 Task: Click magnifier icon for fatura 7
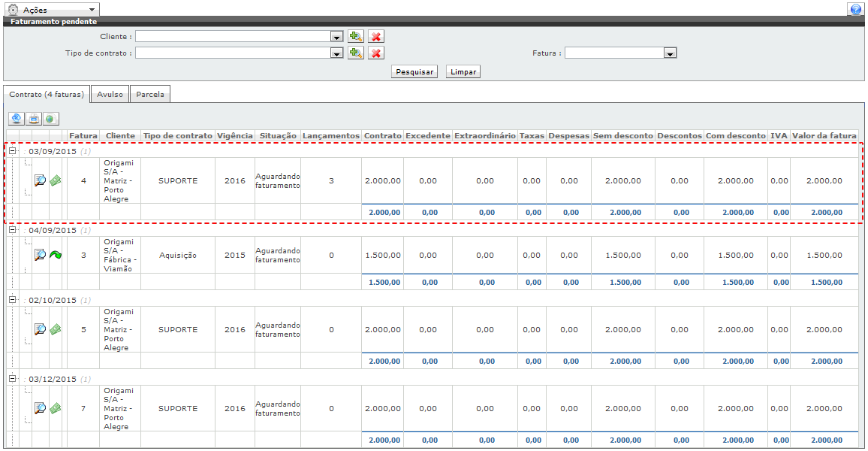(x=41, y=408)
